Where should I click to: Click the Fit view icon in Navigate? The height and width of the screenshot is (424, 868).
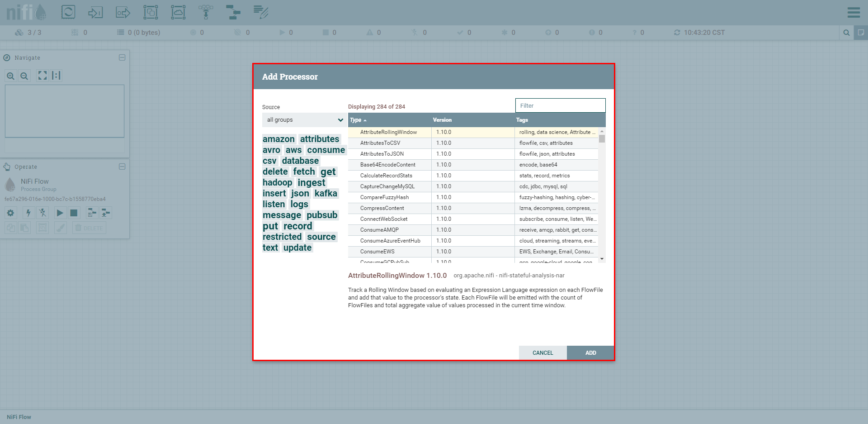(42, 76)
